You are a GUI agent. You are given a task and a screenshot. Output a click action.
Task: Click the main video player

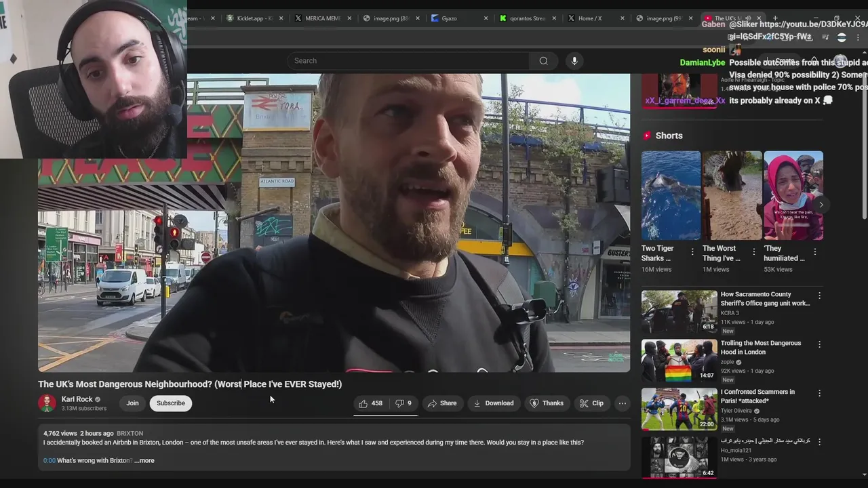[x=334, y=222]
